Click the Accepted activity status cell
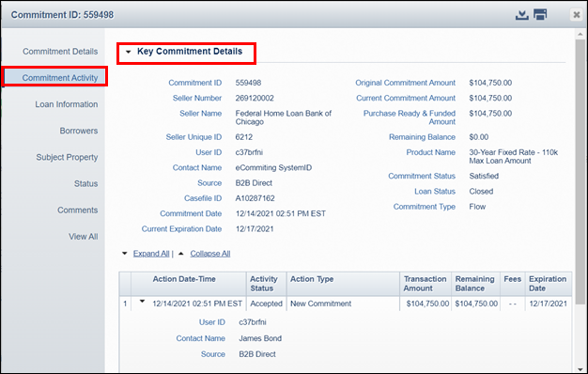The height and width of the screenshot is (374, 588). (x=266, y=304)
